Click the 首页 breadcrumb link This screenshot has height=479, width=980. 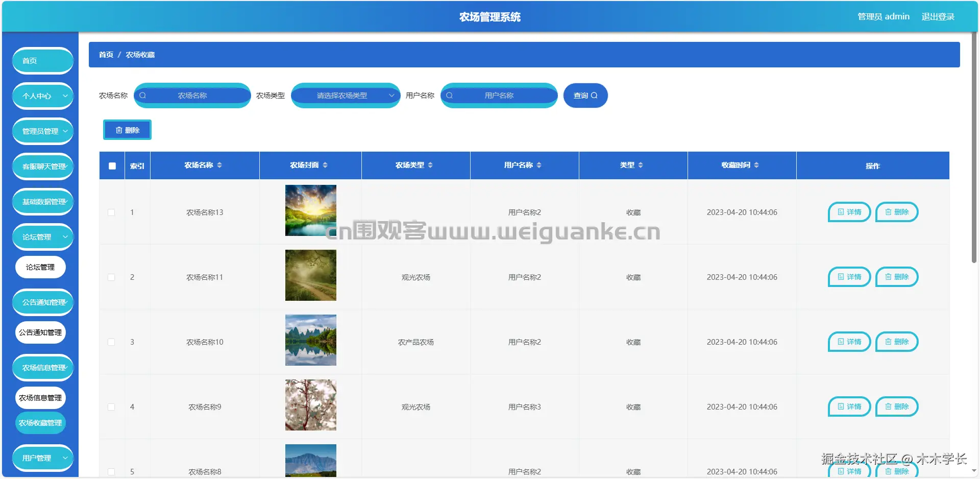pyautogui.click(x=106, y=55)
